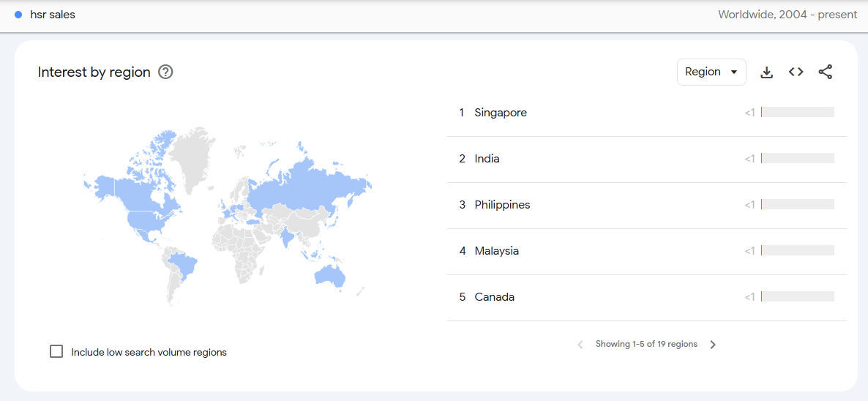Open the embed code icon
The height and width of the screenshot is (401, 868).
(796, 72)
